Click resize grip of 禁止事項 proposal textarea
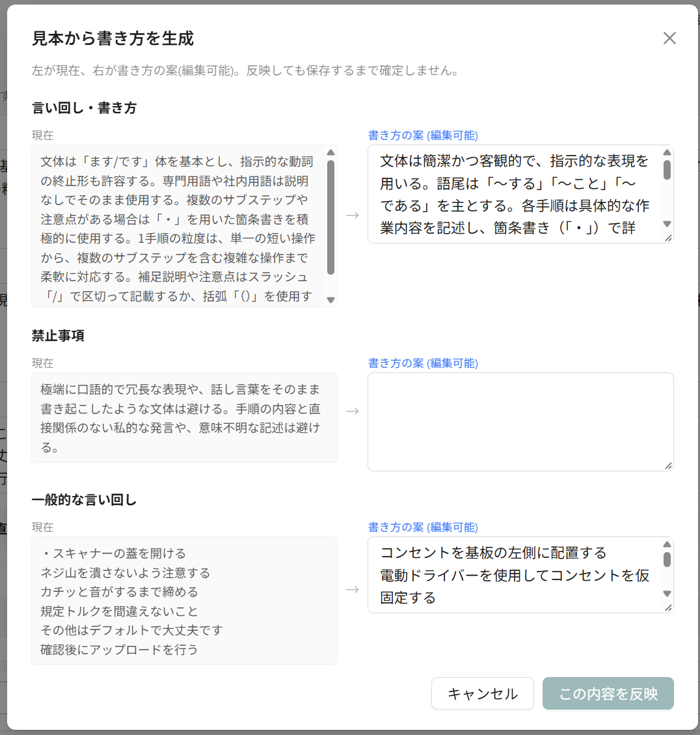 pyautogui.click(x=668, y=465)
